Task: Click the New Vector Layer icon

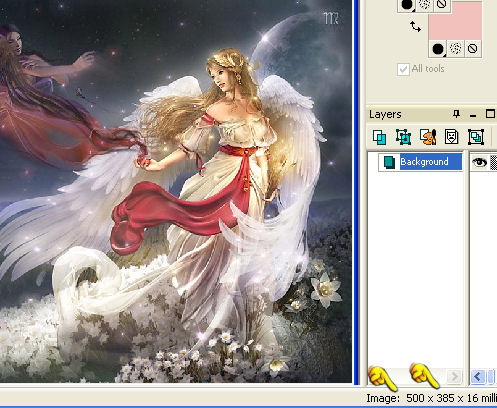Action: click(403, 137)
